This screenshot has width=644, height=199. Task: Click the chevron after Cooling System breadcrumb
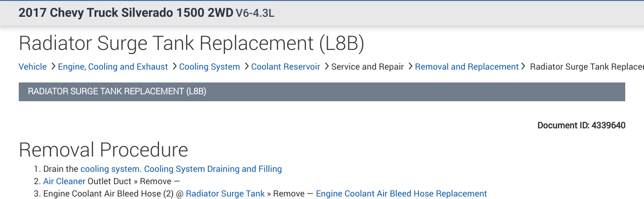pos(246,66)
